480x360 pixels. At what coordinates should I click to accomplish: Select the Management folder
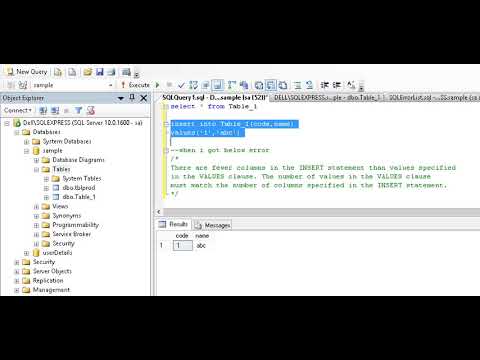click(x=51, y=290)
